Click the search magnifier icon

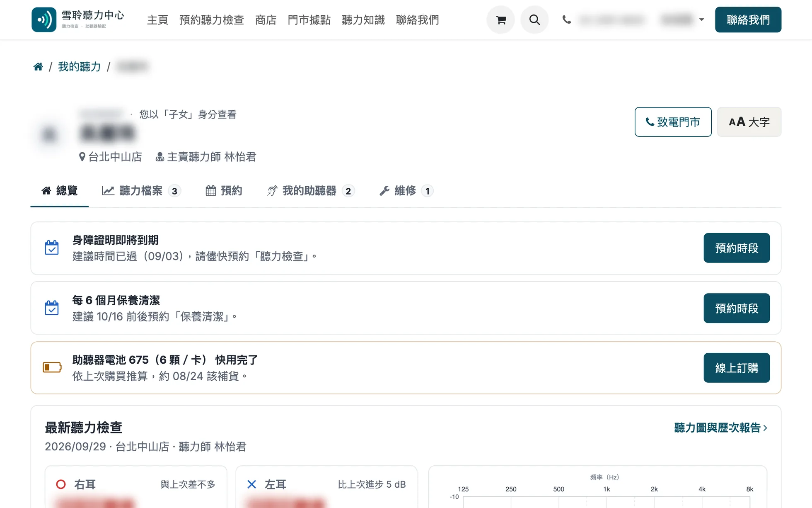click(x=534, y=20)
